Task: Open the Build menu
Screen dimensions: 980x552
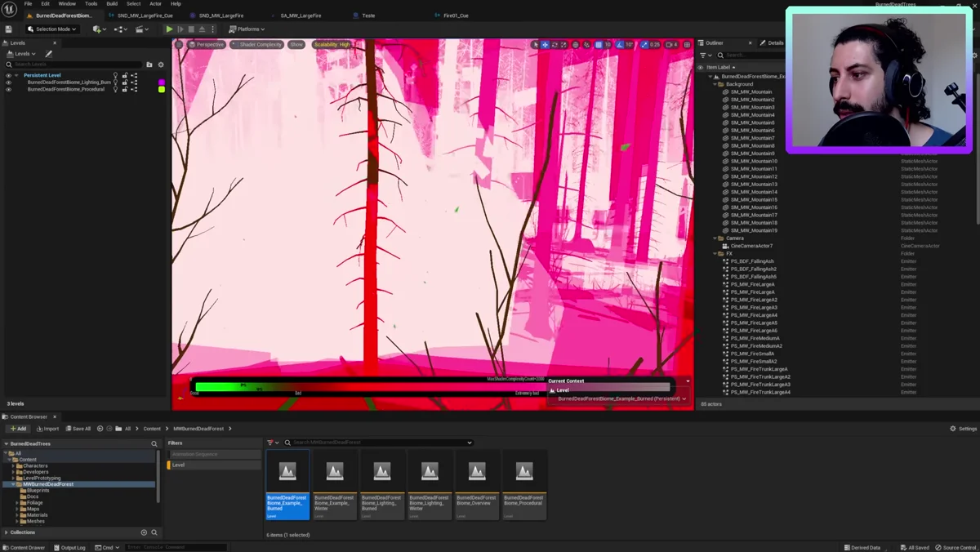Action: coord(112,3)
